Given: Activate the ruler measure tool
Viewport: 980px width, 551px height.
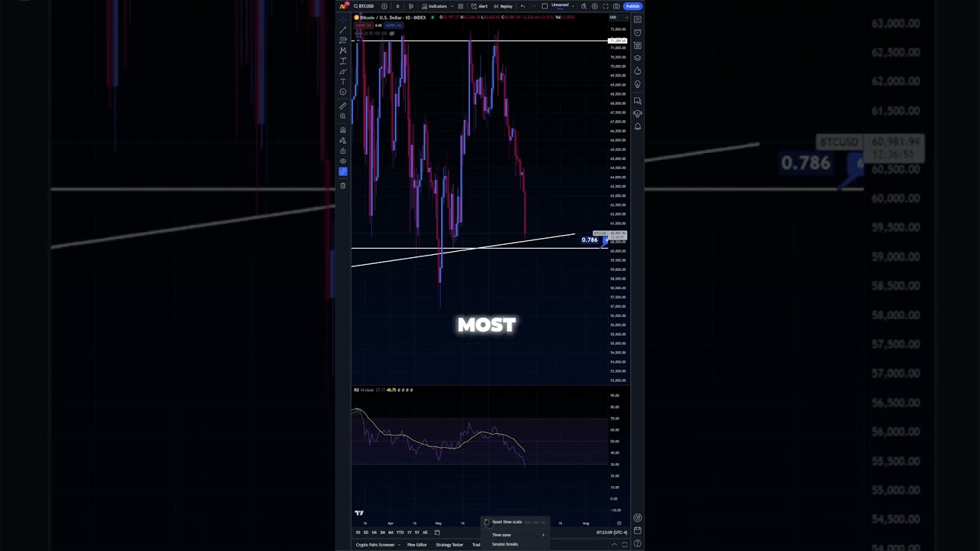Looking at the screenshot, I should point(343,106).
